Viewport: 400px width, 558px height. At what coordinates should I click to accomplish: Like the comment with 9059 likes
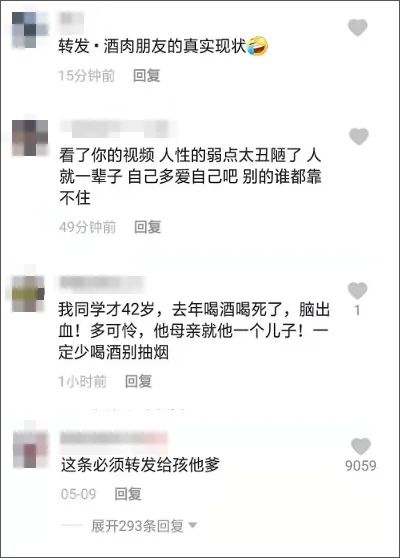tap(360, 446)
